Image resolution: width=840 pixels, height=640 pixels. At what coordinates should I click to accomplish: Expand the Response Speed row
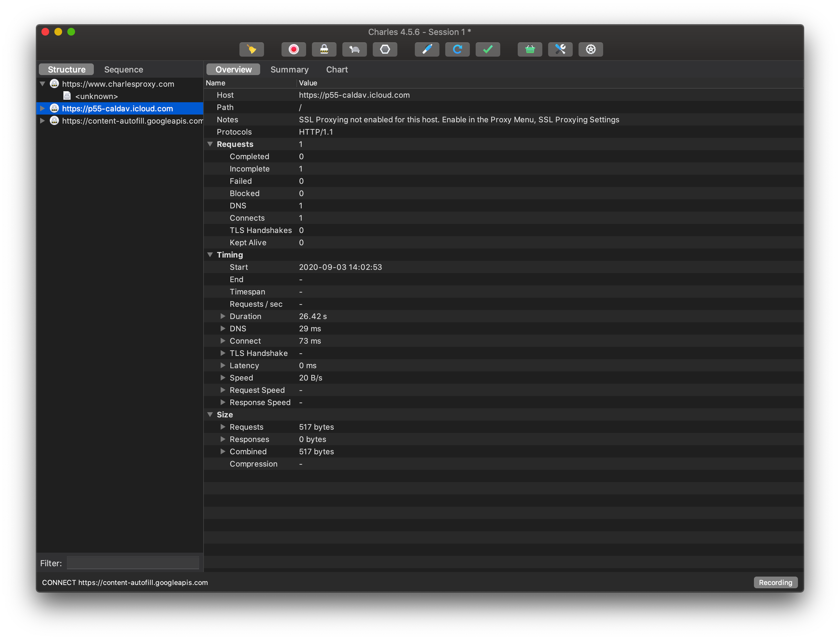pyautogui.click(x=223, y=402)
